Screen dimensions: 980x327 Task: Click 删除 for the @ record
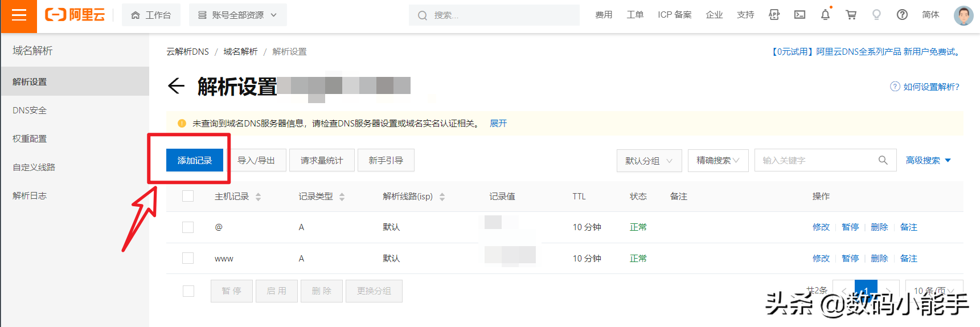click(879, 227)
